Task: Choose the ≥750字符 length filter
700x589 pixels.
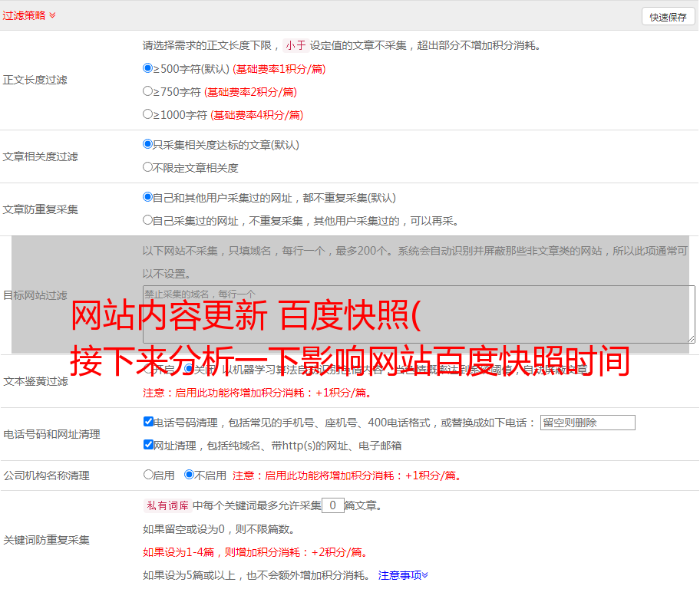Action: click(x=148, y=91)
